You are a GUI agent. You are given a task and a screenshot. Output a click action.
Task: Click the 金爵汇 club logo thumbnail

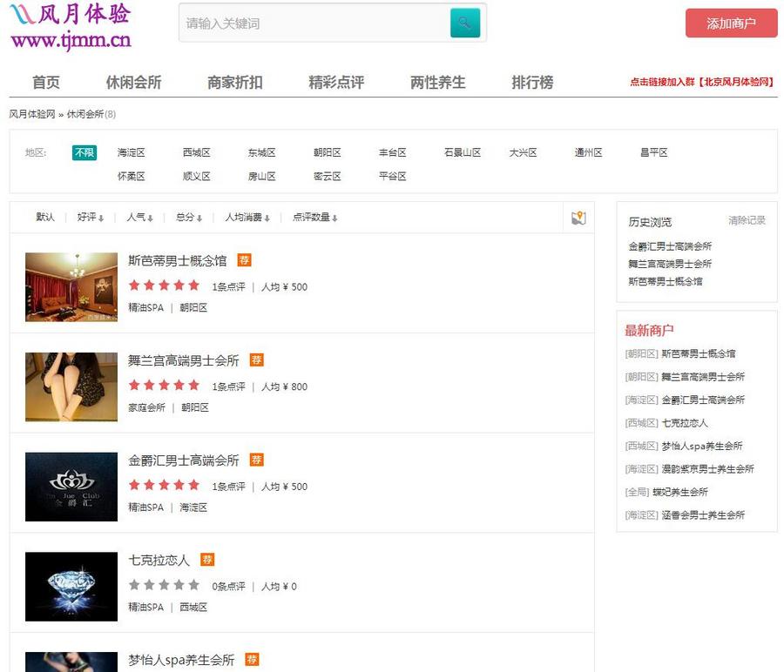tap(71, 486)
